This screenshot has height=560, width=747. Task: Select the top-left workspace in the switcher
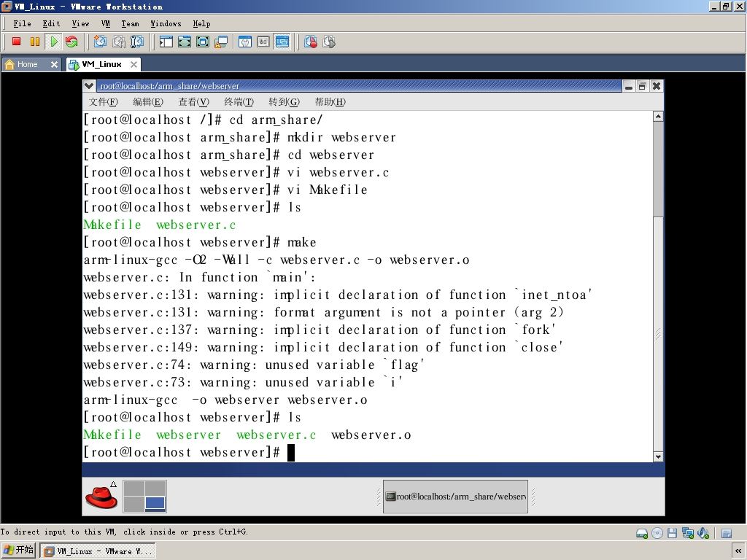(134, 488)
